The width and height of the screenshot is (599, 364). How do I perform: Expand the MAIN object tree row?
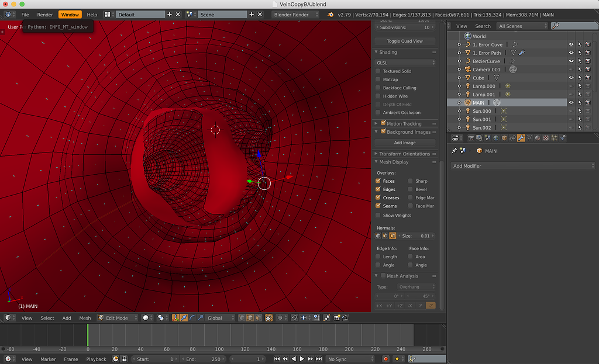tap(460, 103)
